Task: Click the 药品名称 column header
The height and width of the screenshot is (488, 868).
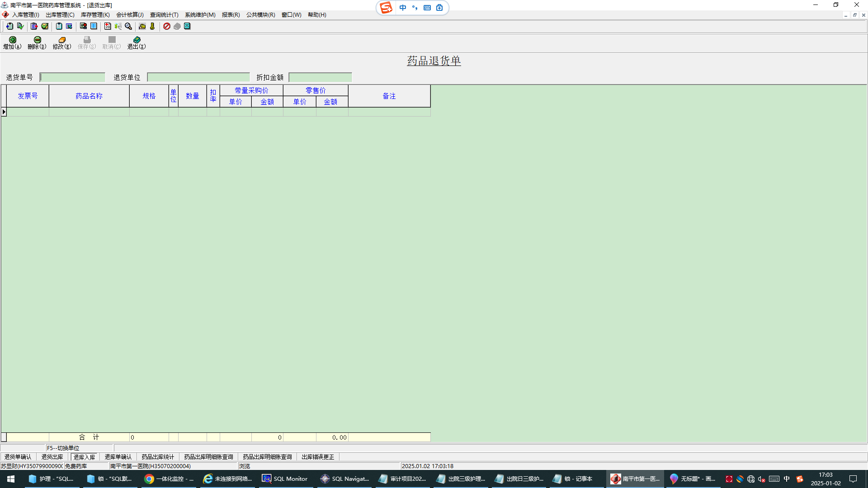Action: tap(89, 96)
